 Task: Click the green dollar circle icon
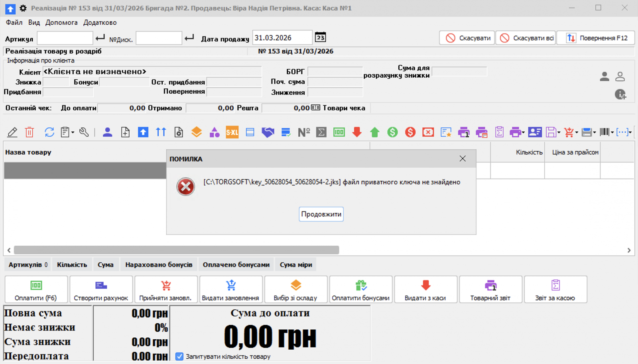(392, 132)
